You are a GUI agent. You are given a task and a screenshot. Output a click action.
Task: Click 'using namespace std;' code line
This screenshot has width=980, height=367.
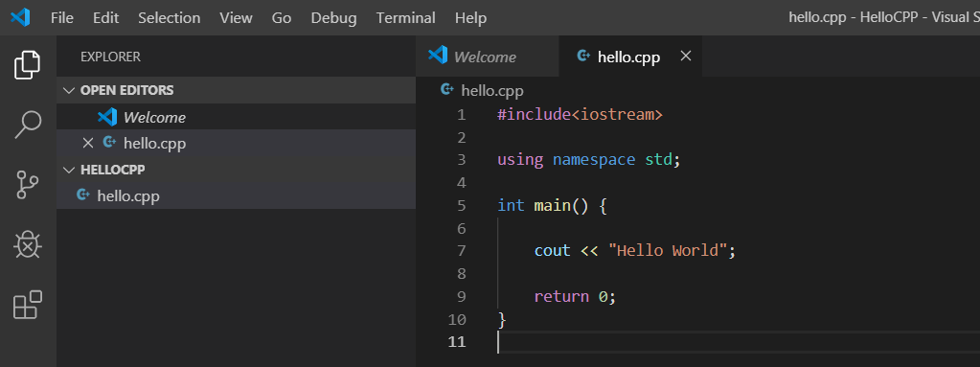(x=588, y=160)
